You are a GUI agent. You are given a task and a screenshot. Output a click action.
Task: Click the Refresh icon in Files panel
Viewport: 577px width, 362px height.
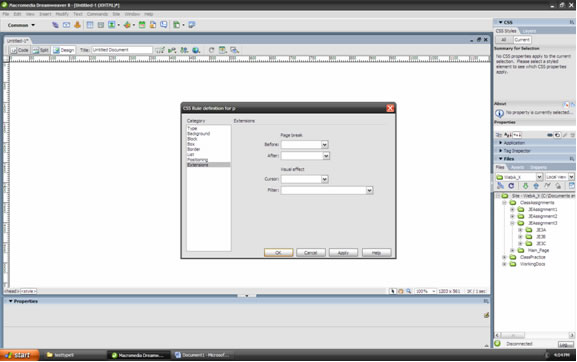(511, 186)
